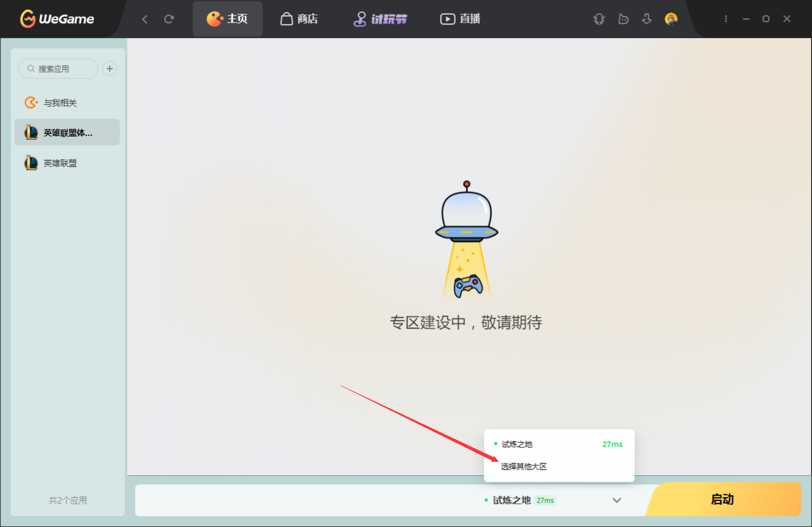Viewport: 812px width, 527px height.
Task: Open the user profile avatar
Action: click(671, 19)
